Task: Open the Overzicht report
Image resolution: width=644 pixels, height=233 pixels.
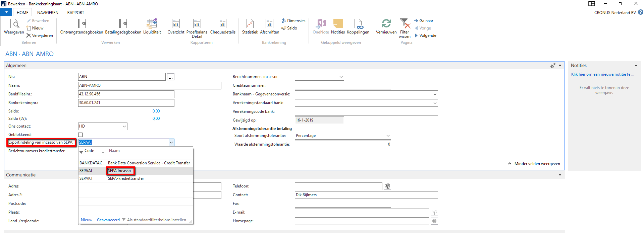Action: pyautogui.click(x=176, y=27)
